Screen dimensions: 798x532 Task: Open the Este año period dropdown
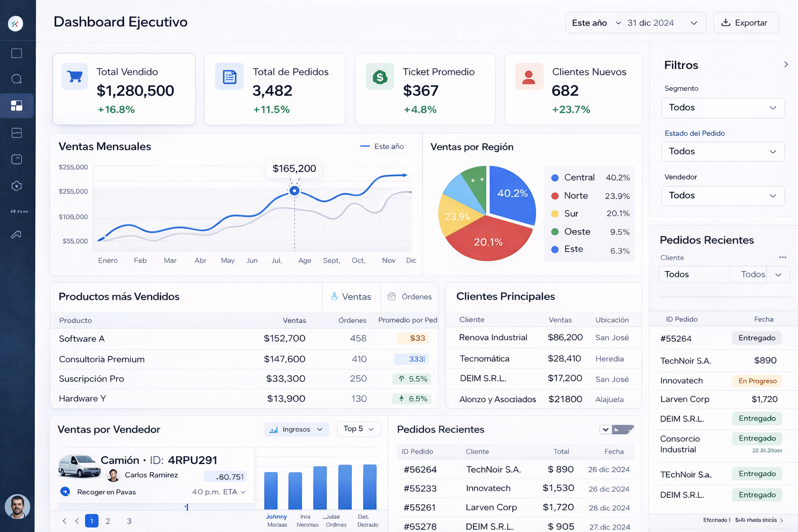595,22
